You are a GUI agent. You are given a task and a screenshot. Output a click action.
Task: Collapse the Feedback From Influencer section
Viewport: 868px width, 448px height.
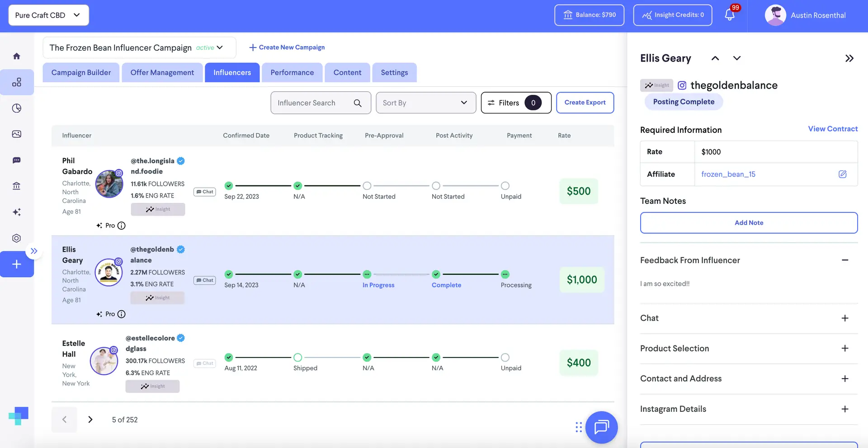point(845,260)
